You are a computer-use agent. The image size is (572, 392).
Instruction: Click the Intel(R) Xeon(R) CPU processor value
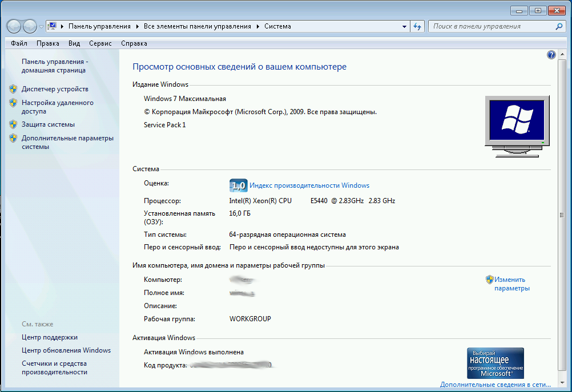[x=312, y=200]
